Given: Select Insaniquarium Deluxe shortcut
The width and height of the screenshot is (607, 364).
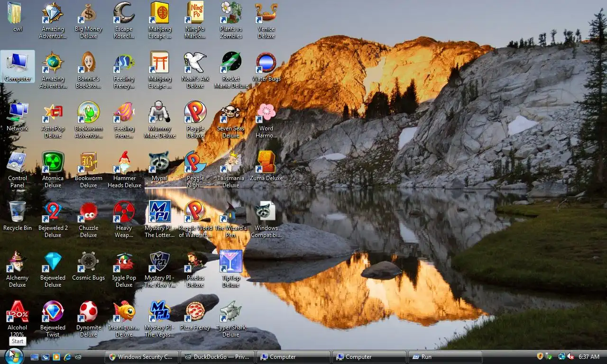Looking at the screenshot, I should (124, 319).
